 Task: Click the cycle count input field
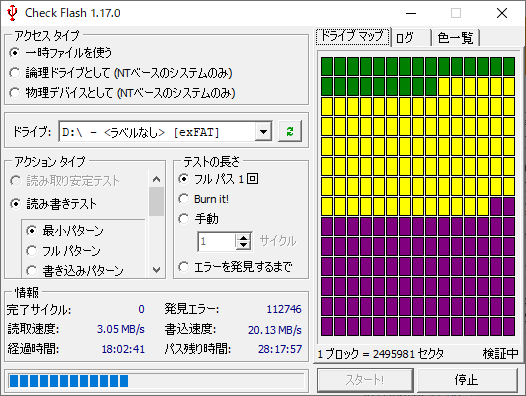[x=217, y=241]
